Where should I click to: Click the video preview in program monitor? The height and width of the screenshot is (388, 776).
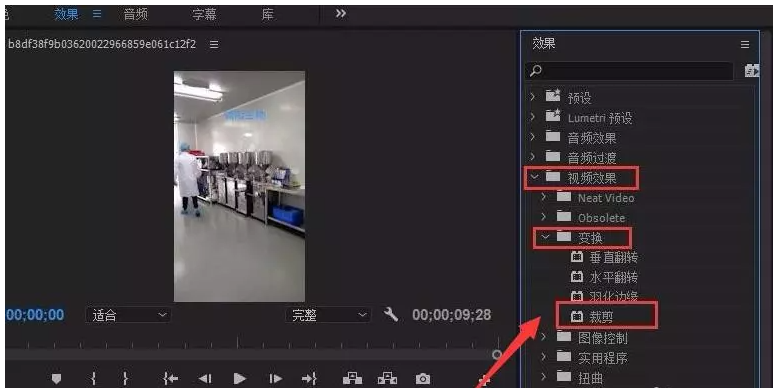point(240,186)
